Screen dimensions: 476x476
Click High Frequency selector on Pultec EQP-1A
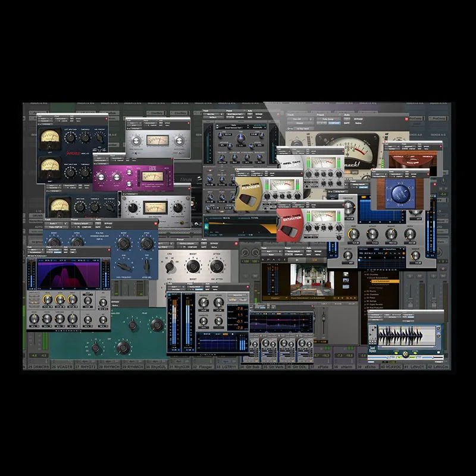124,267
